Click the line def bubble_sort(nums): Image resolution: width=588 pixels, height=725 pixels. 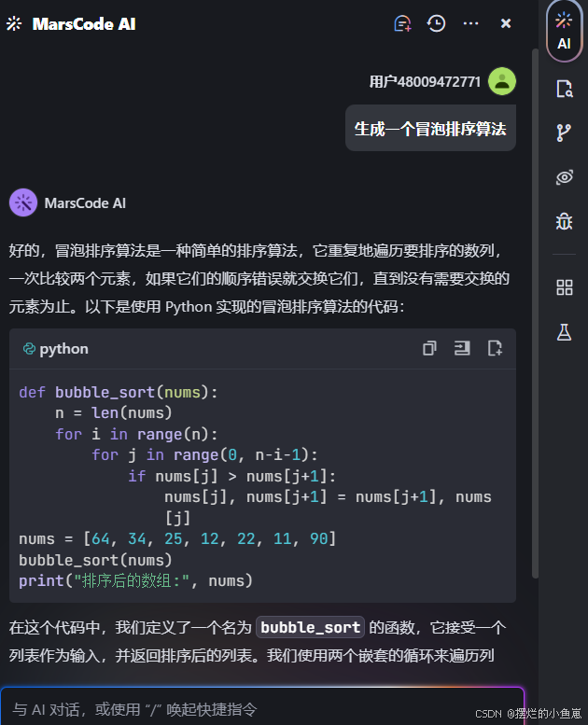pos(118,392)
